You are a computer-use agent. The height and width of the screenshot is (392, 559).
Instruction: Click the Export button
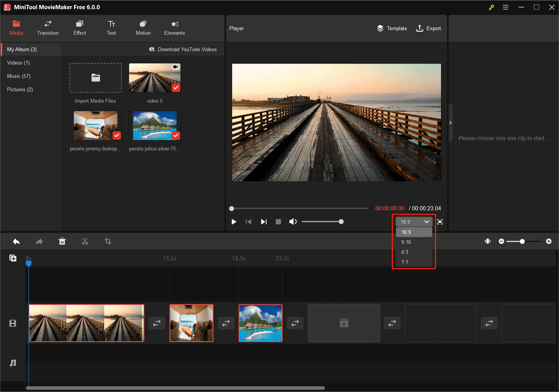click(428, 28)
